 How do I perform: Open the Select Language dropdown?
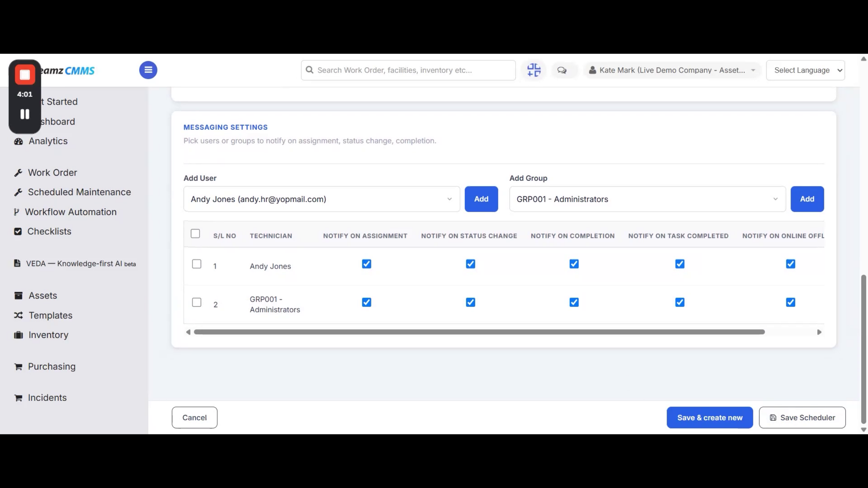805,70
